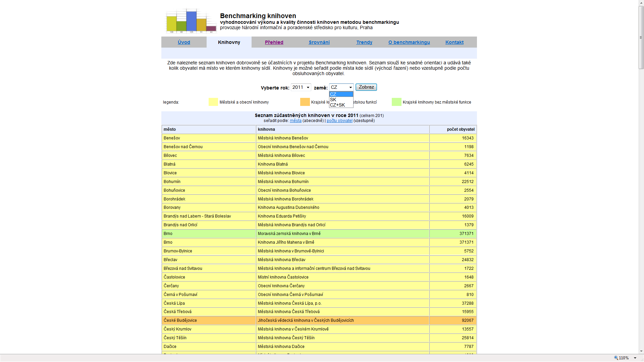The height and width of the screenshot is (362, 644).
Task: Click the město column header
Action: pyautogui.click(x=209, y=129)
